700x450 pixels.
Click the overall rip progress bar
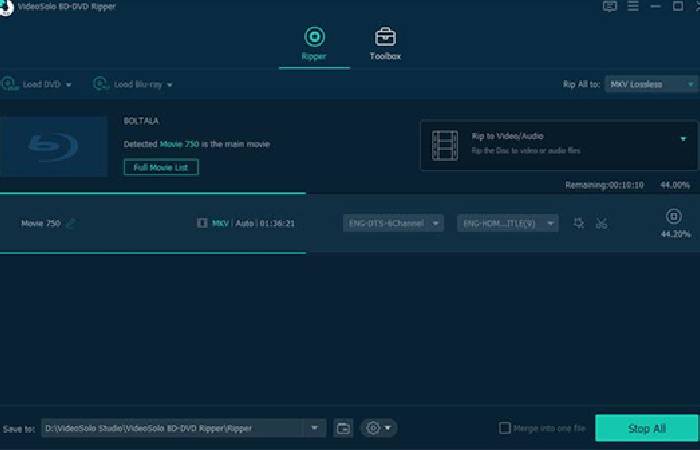click(x=153, y=193)
